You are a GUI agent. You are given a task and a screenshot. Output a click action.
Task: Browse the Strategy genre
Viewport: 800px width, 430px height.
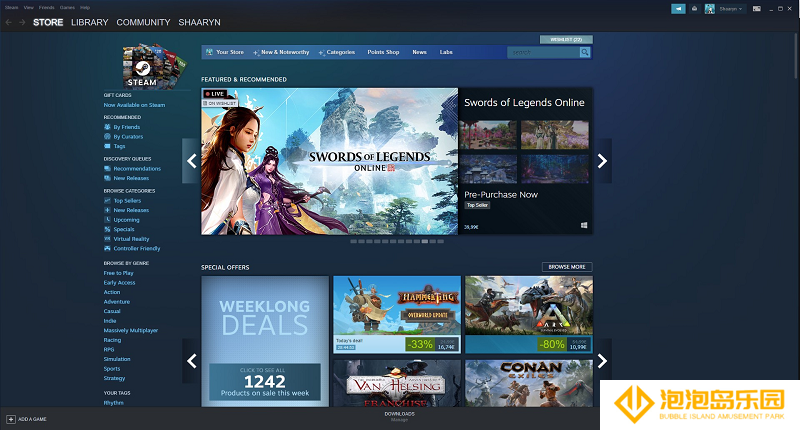(x=114, y=378)
